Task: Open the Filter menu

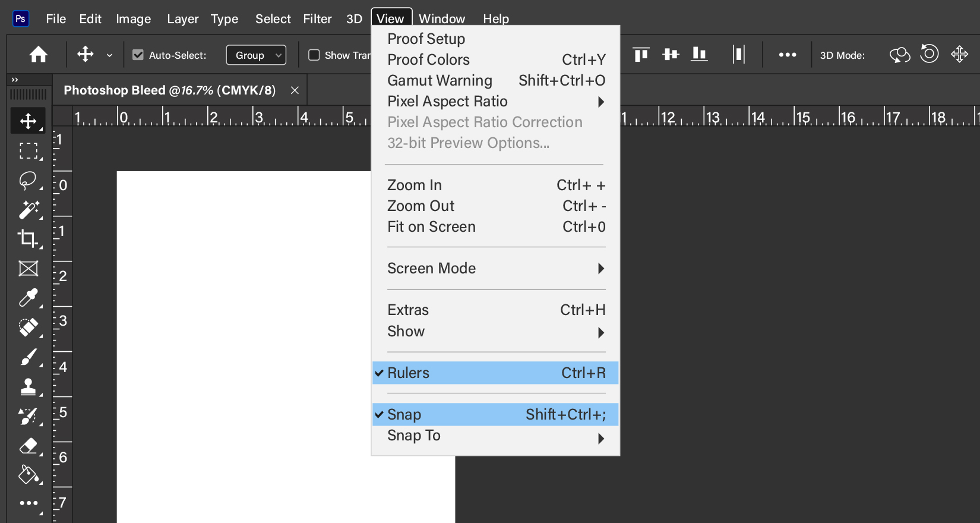Action: point(318,18)
